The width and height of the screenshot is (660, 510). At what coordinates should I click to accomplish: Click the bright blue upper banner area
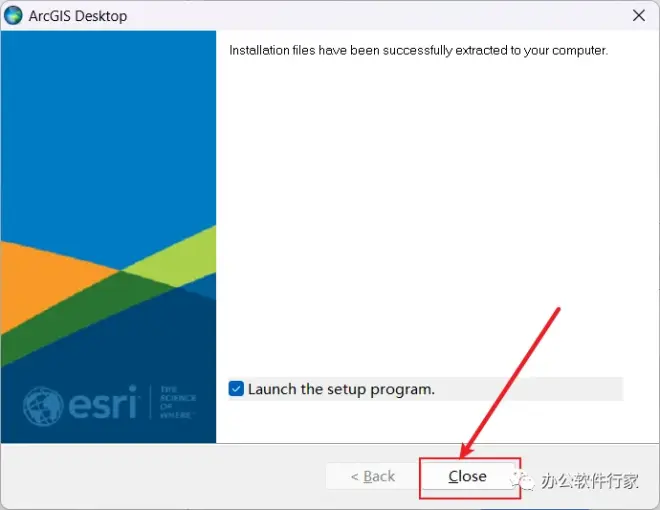pos(108,126)
